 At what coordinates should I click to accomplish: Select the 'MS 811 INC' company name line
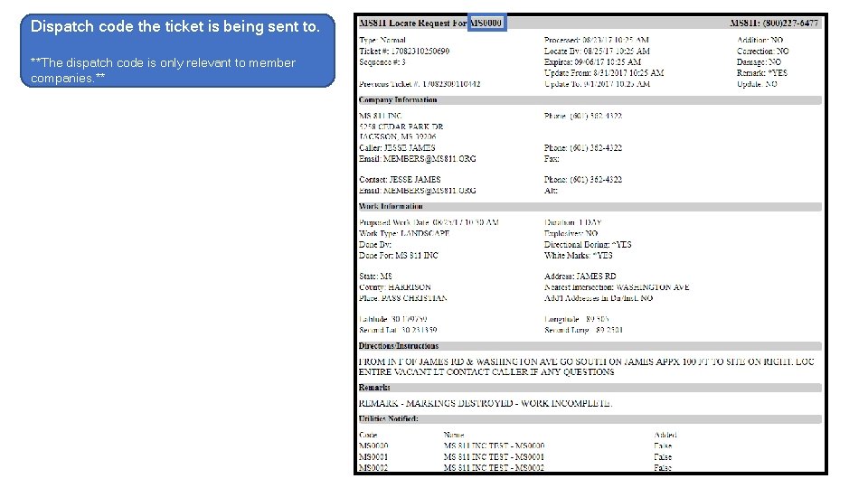click(x=380, y=116)
